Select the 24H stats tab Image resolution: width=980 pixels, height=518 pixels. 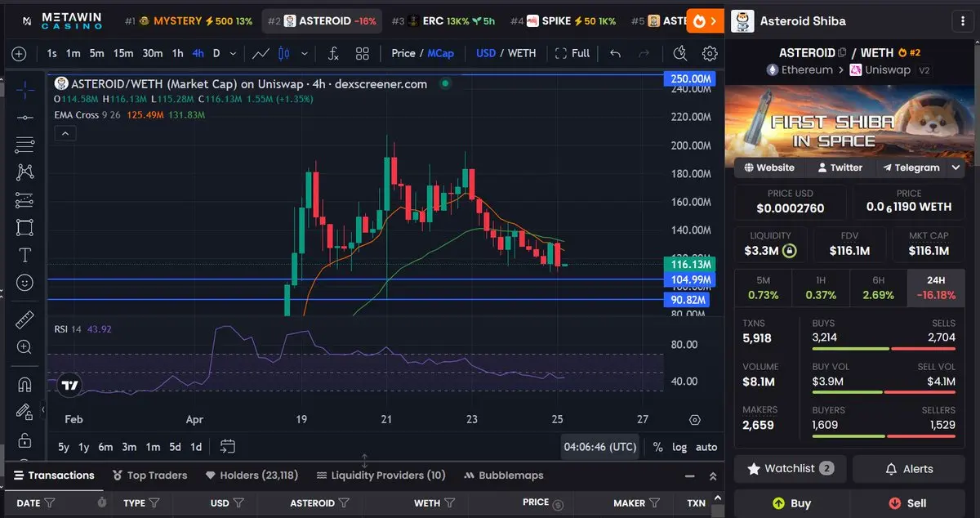[936, 288]
